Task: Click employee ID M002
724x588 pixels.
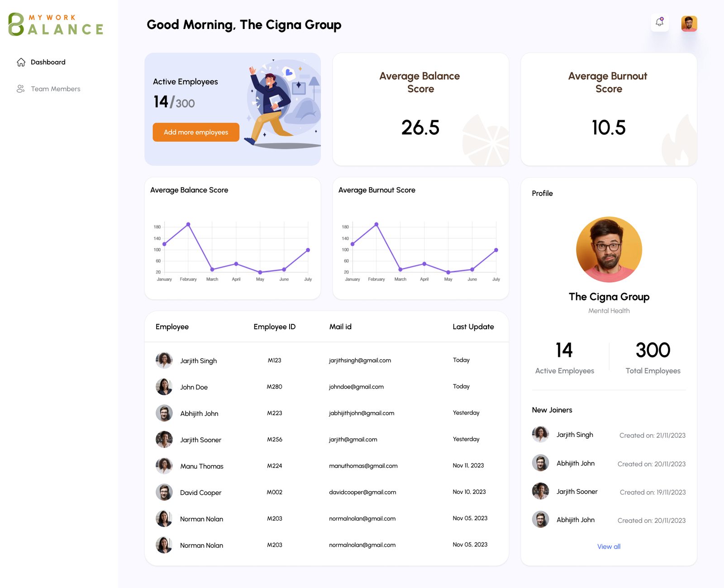Action: 275,492
